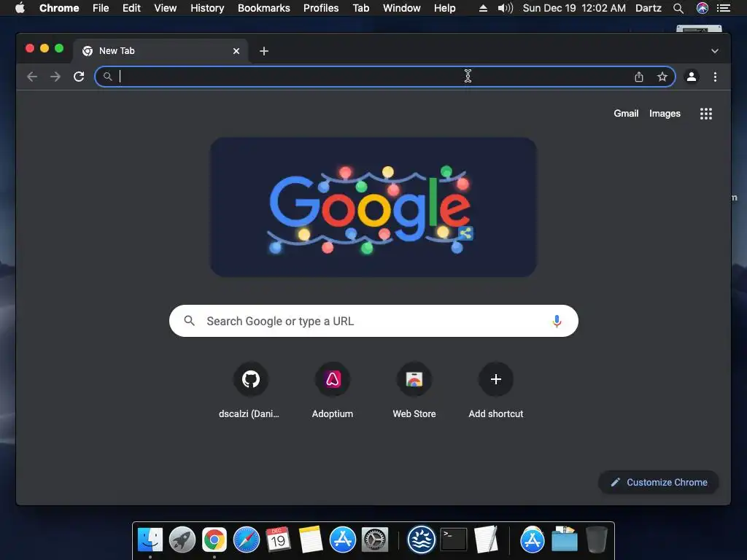Click the volume icon in menu bar
This screenshot has height=560, width=747.
click(505, 8)
